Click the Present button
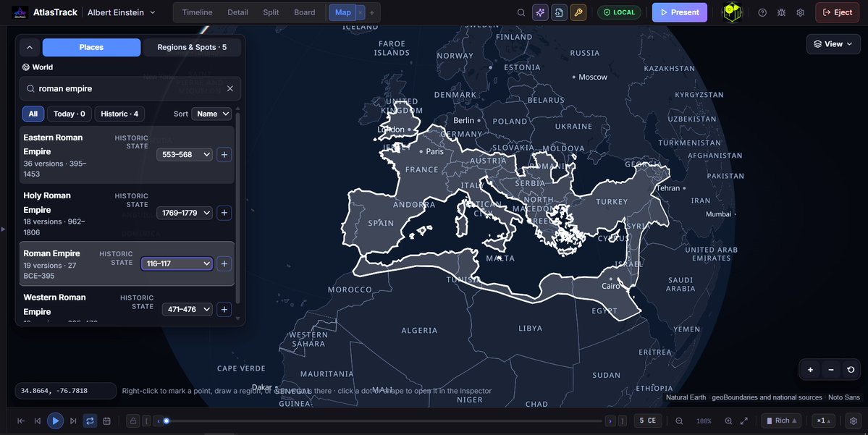Image resolution: width=868 pixels, height=435 pixels. (x=680, y=12)
